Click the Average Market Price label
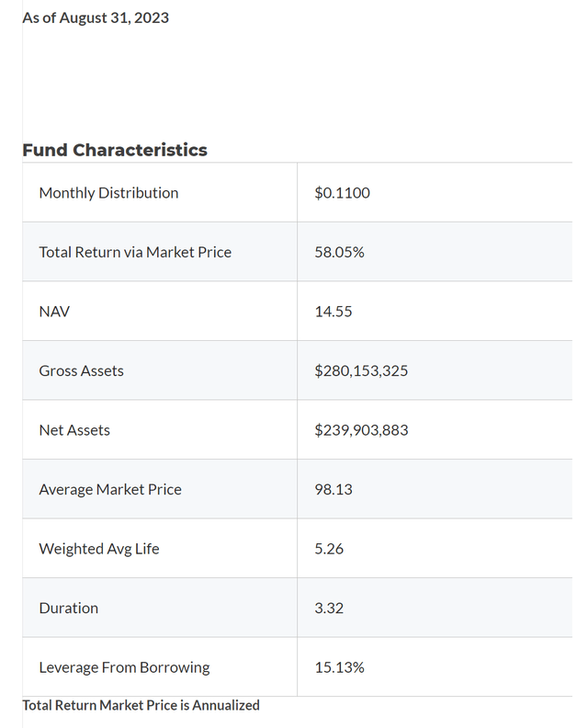This screenshot has height=728, width=588. [x=110, y=490]
